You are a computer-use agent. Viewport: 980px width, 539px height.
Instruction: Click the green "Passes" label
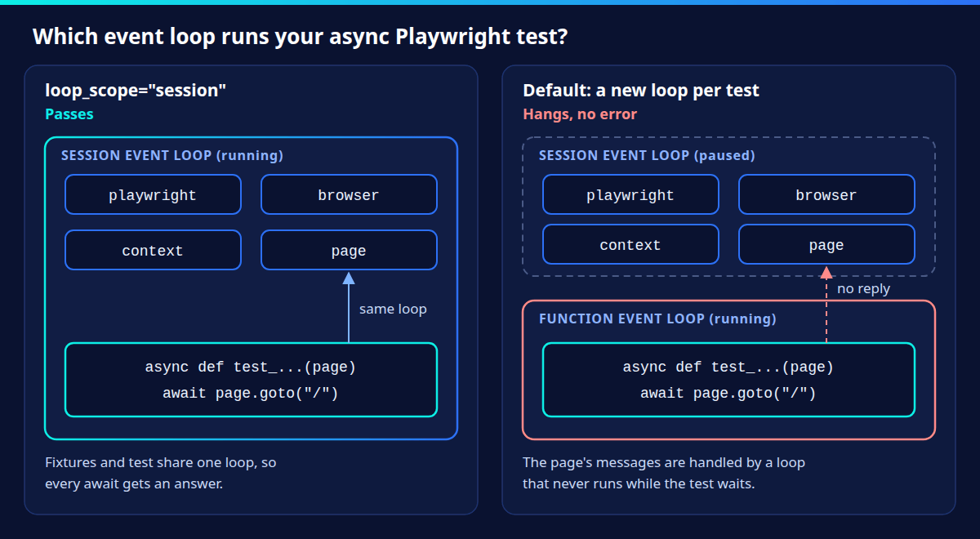(x=69, y=114)
